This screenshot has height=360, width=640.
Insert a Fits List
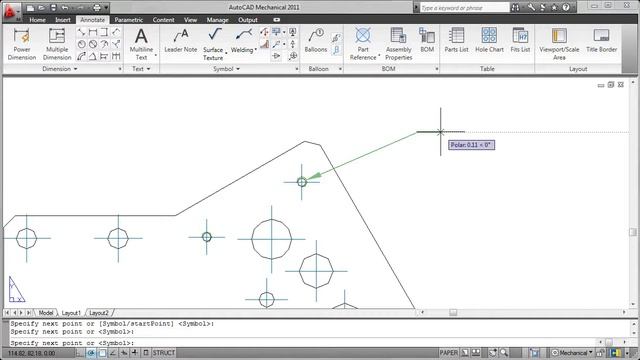pos(520,40)
